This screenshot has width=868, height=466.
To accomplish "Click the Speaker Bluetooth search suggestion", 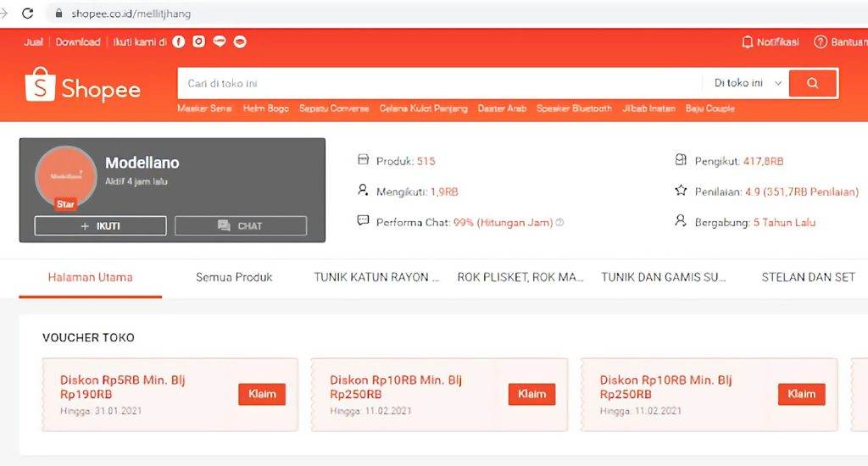I will [x=574, y=108].
